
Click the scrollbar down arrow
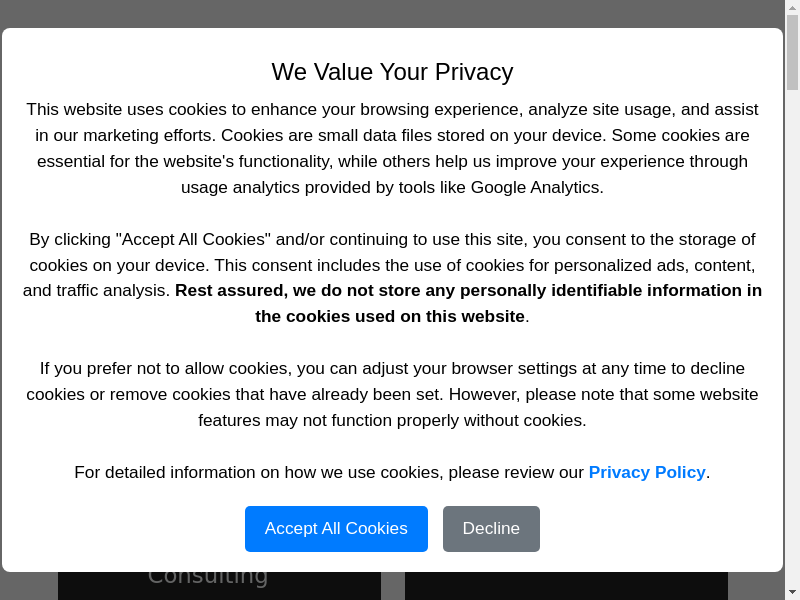click(x=792, y=592)
